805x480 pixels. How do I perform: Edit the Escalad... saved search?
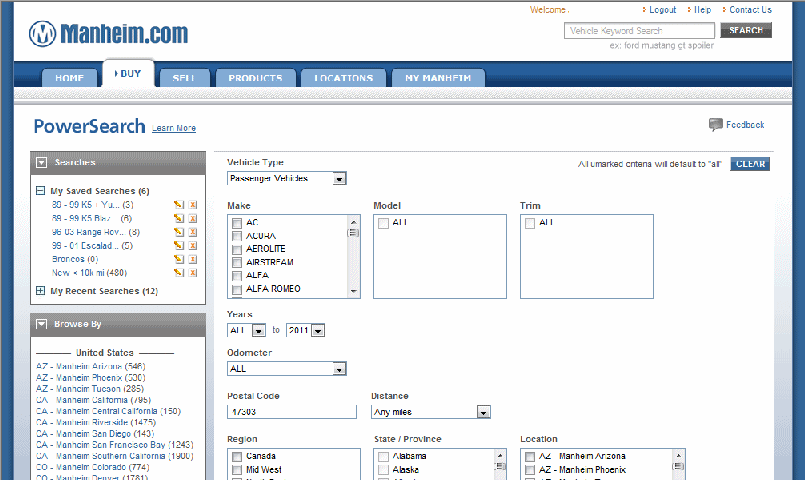(179, 245)
